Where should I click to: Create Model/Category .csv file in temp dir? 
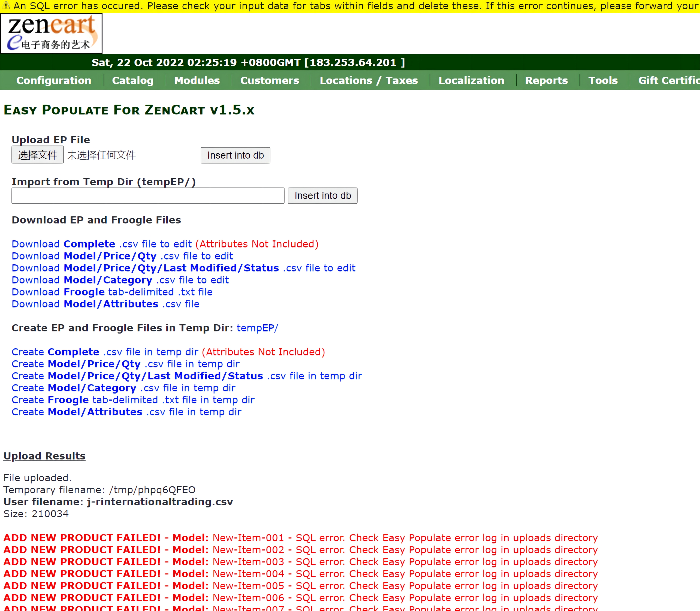[123, 388]
